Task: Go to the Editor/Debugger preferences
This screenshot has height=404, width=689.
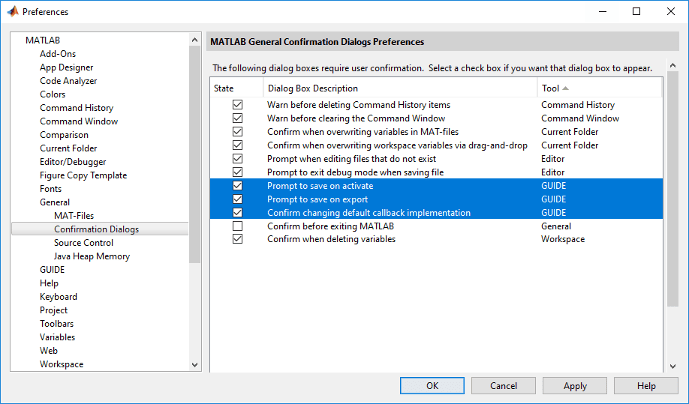Action: (x=73, y=161)
